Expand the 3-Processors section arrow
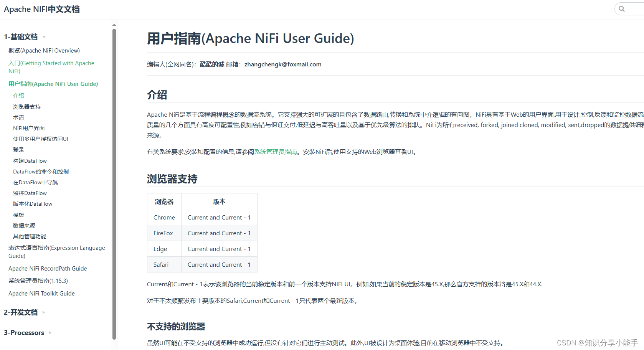This screenshot has width=644, height=350. pyautogui.click(x=50, y=333)
